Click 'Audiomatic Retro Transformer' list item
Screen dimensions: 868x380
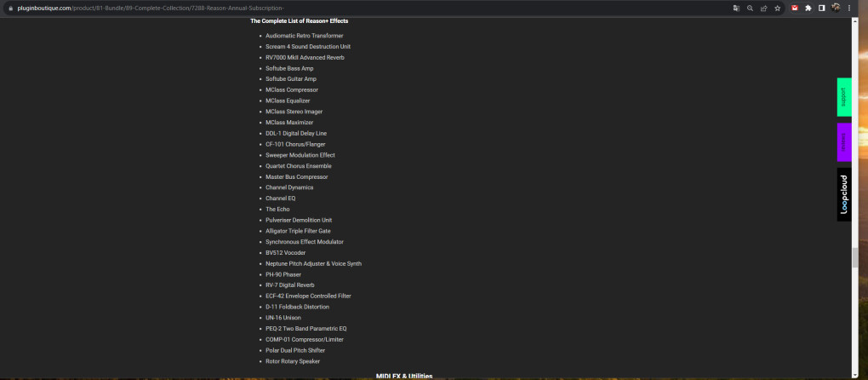305,36
